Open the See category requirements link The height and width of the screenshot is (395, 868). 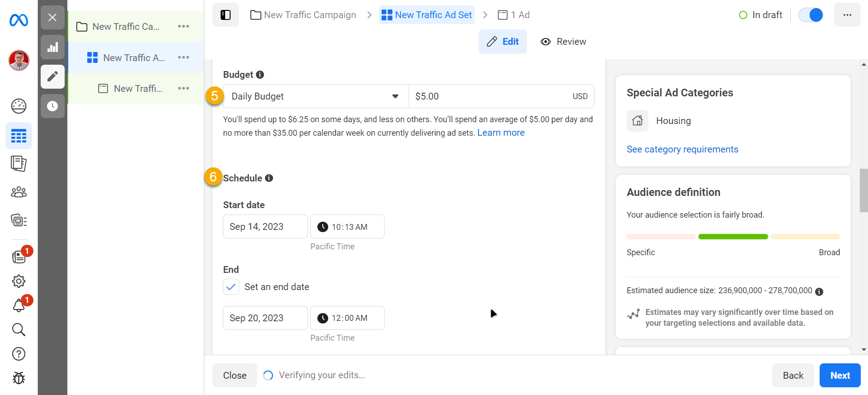coord(682,149)
